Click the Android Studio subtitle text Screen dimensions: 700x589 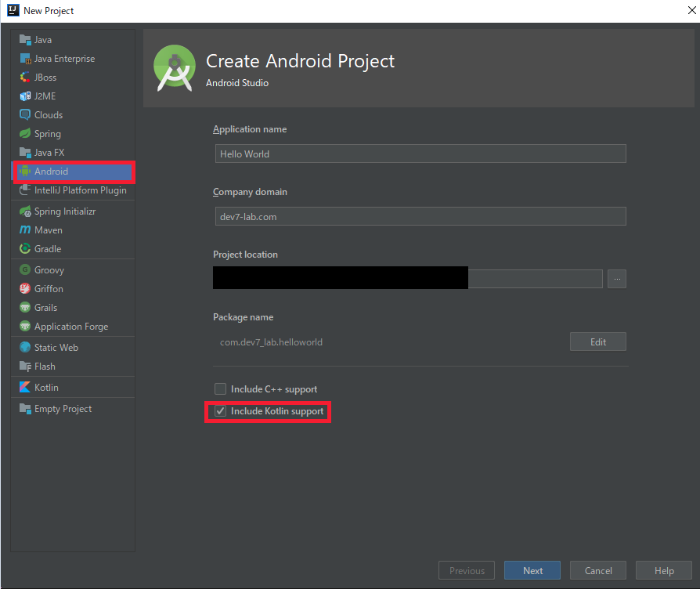coord(237,83)
